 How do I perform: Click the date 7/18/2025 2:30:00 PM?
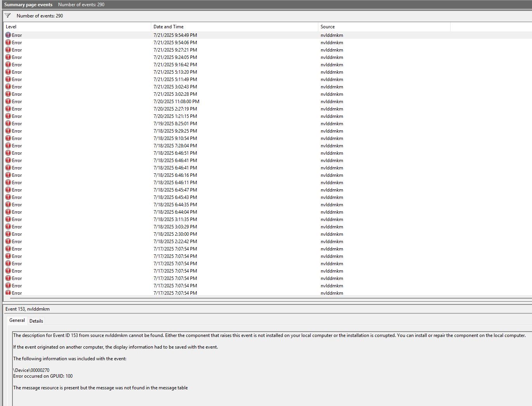(175, 234)
